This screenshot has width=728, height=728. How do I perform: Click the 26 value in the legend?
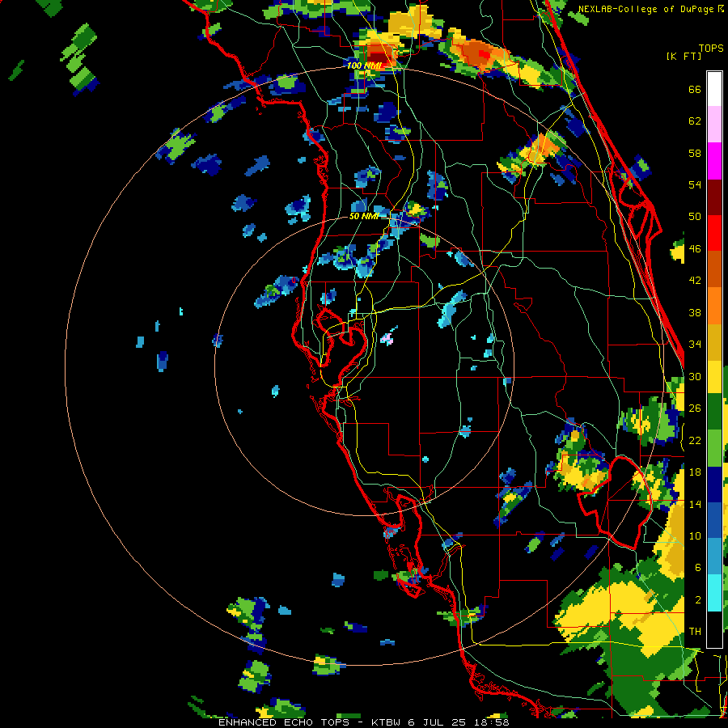click(x=695, y=408)
